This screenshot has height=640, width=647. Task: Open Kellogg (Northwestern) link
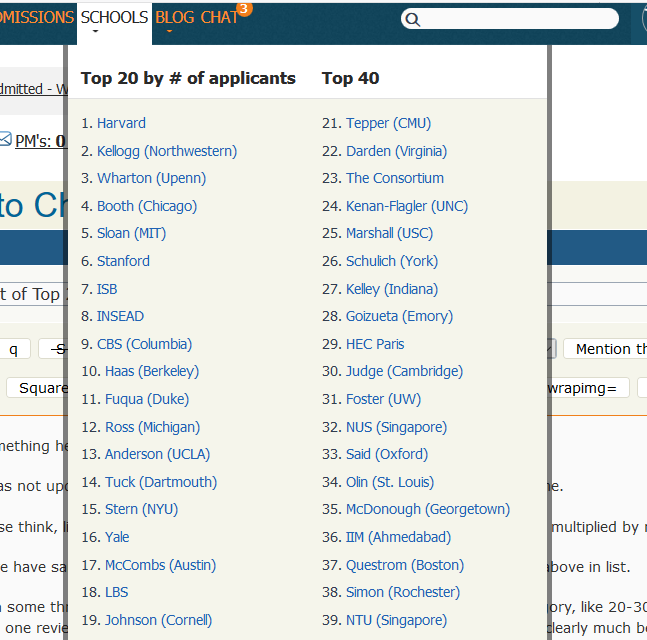point(167,151)
